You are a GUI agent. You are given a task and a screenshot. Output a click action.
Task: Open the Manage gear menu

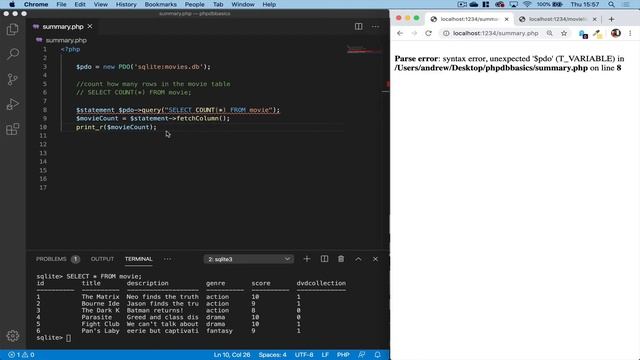pyautogui.click(x=13, y=336)
